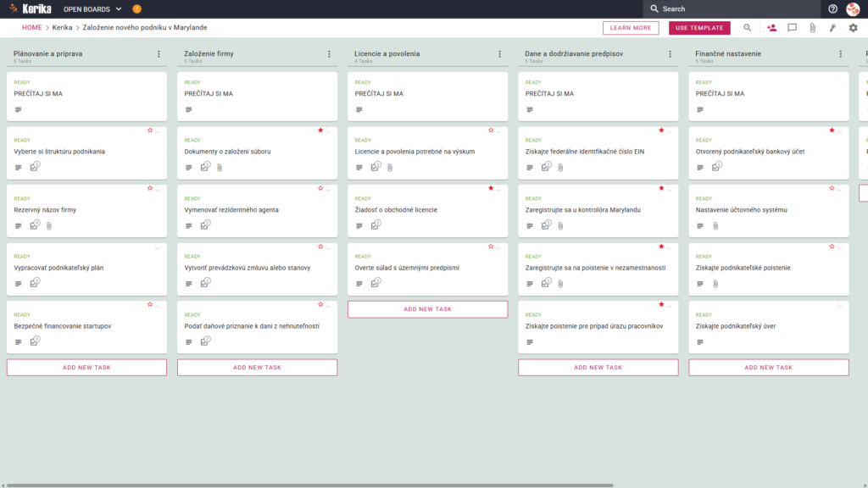The image size is (868, 488).
Task: Open Licencie a povolenia column options menu
Action: [x=500, y=54]
